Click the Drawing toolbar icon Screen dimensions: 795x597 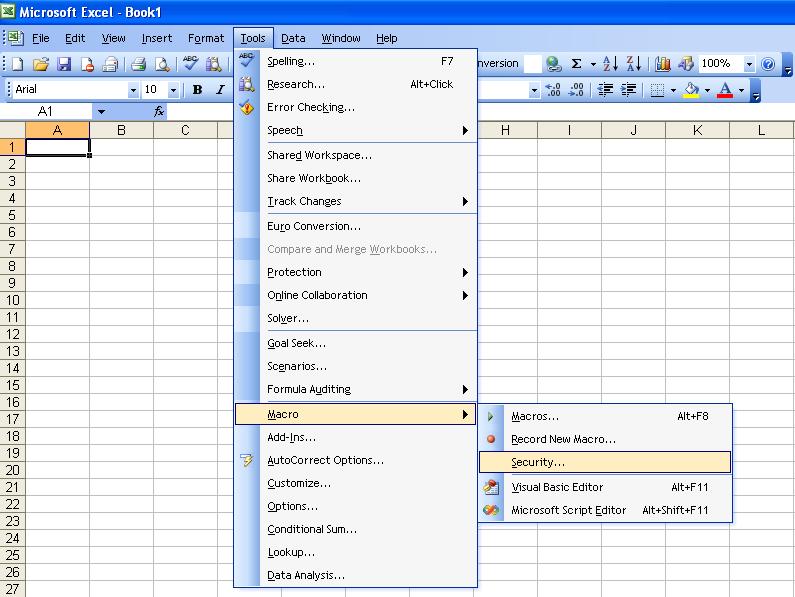[x=685, y=63]
